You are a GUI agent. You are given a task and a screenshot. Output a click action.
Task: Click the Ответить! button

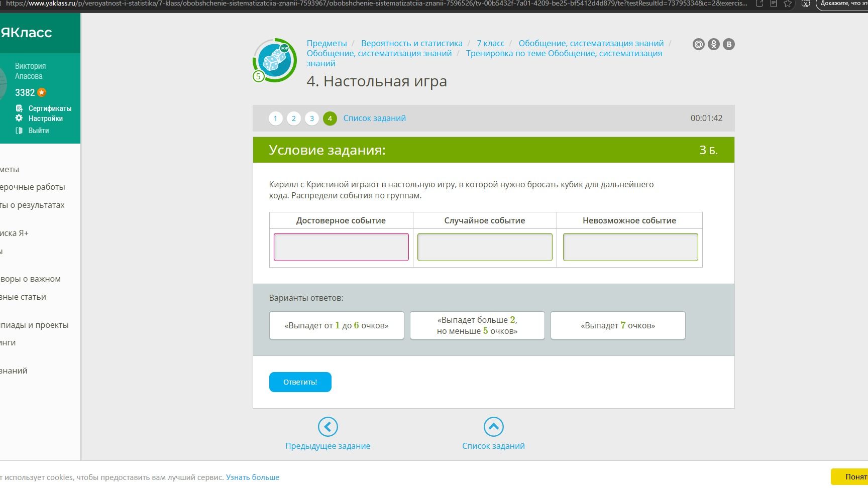(x=300, y=382)
